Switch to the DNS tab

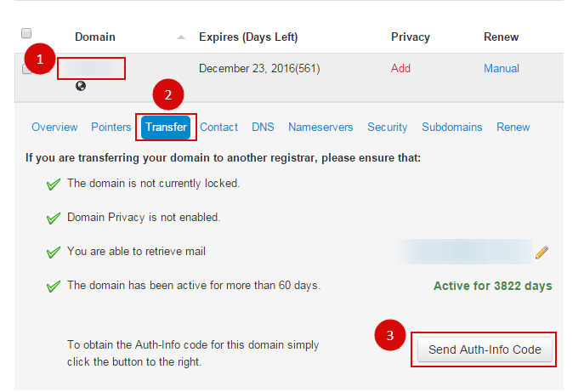pos(263,128)
